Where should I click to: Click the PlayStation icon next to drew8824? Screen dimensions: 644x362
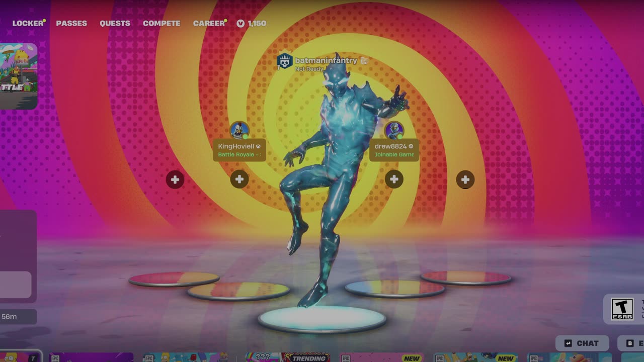coord(411,146)
